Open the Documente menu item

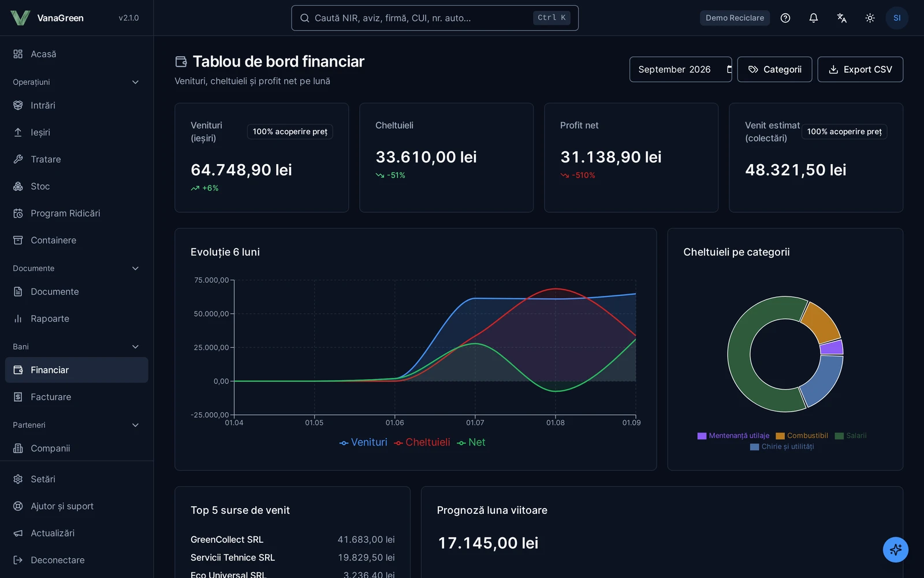pos(77,292)
